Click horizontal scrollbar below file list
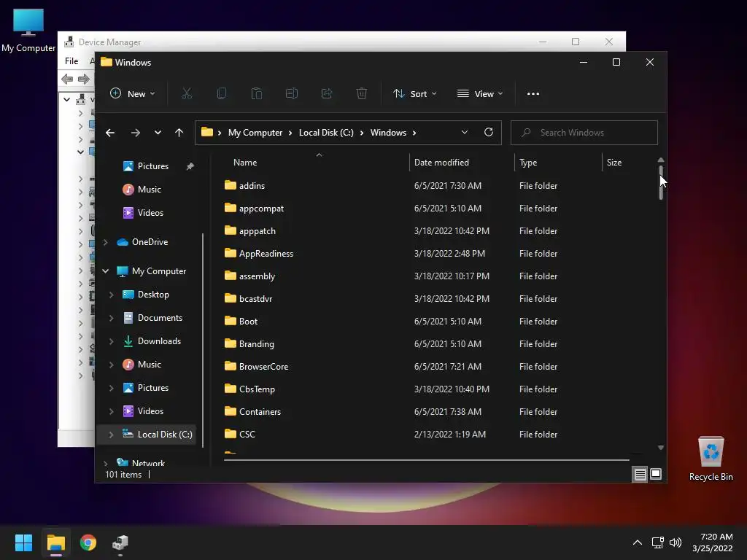747x560 pixels. click(426, 460)
